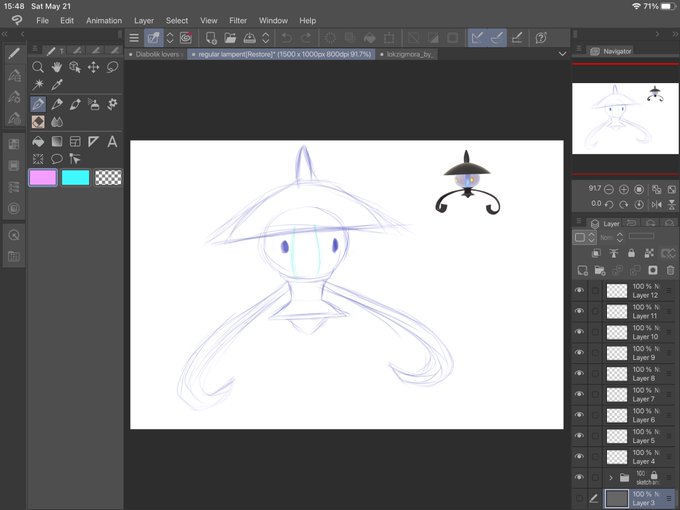
Task: Open the help question mark icon
Action: (x=540, y=38)
